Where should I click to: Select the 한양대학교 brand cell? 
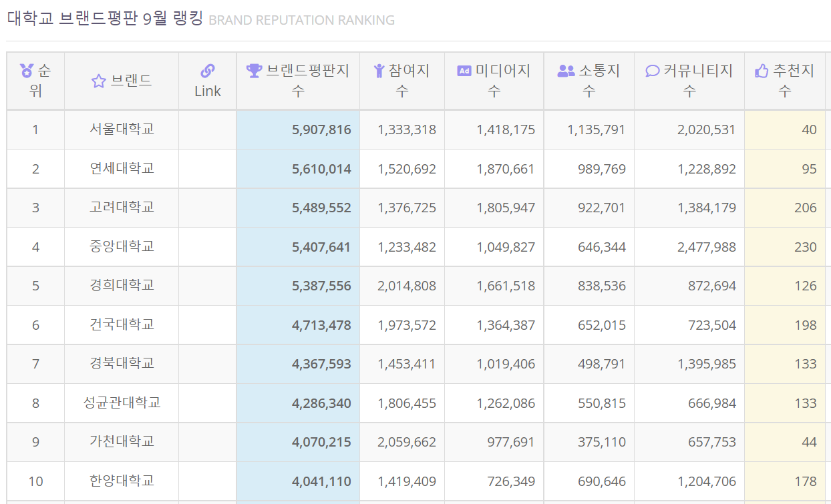pos(122,481)
